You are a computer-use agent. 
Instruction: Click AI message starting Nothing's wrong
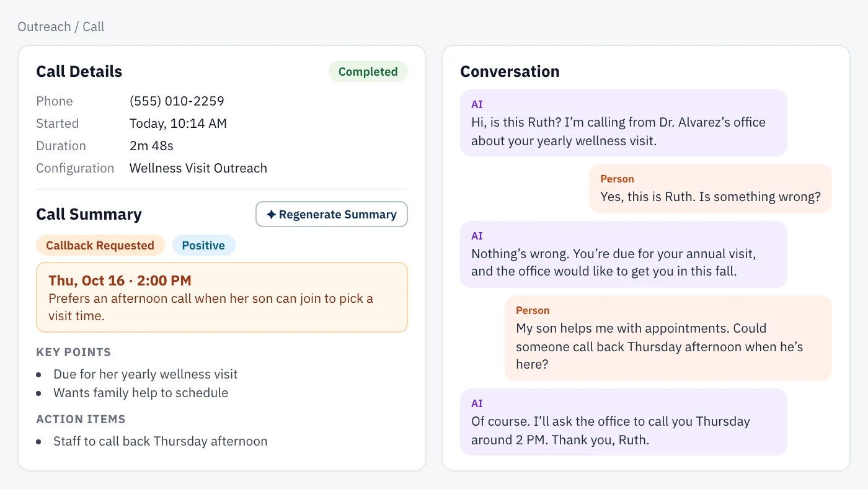tap(624, 254)
